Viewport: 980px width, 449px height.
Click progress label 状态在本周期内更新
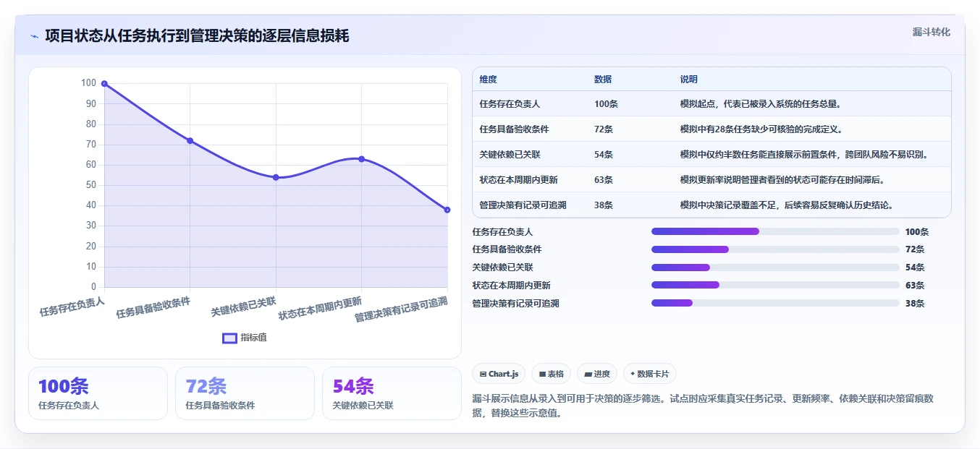(511, 286)
